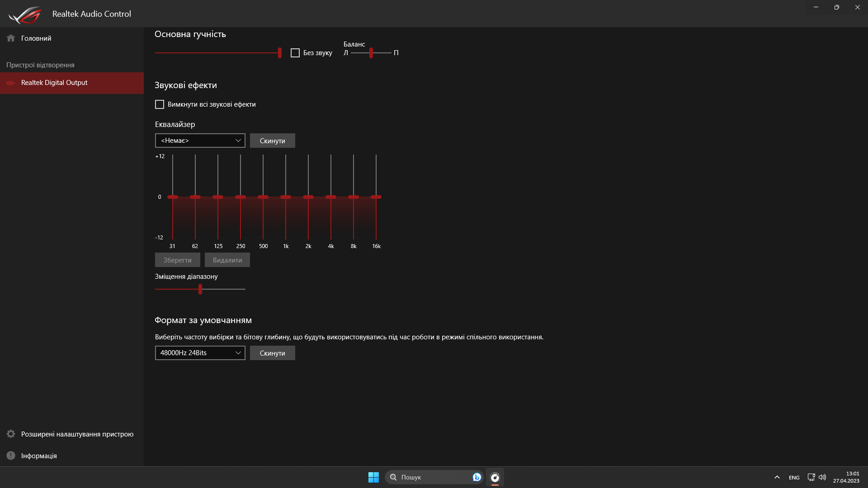
Task: Select Realtek Digital Output in sidebar
Action: (x=72, y=83)
